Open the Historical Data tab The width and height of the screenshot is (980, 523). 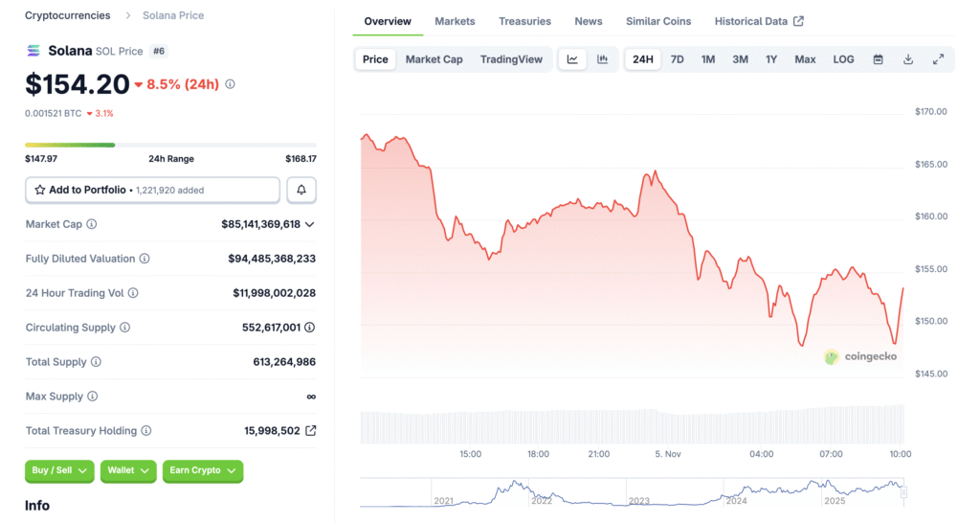pos(758,21)
